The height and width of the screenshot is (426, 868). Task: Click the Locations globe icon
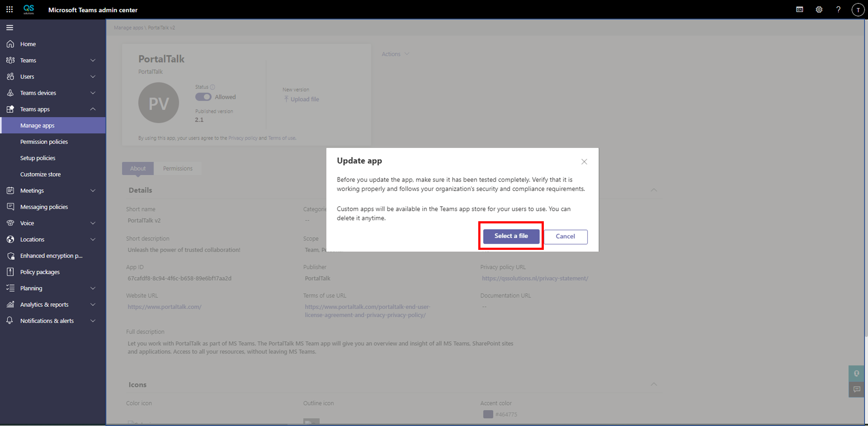tap(10, 239)
